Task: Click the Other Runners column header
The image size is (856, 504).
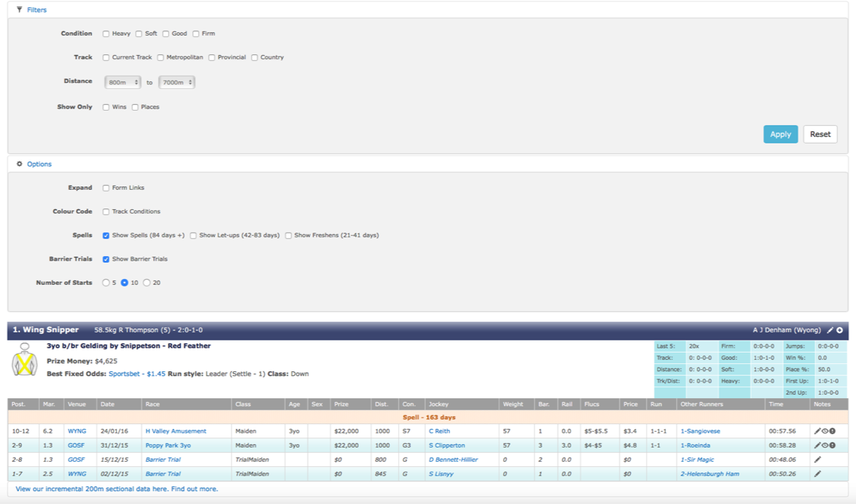Action: pyautogui.click(x=699, y=404)
